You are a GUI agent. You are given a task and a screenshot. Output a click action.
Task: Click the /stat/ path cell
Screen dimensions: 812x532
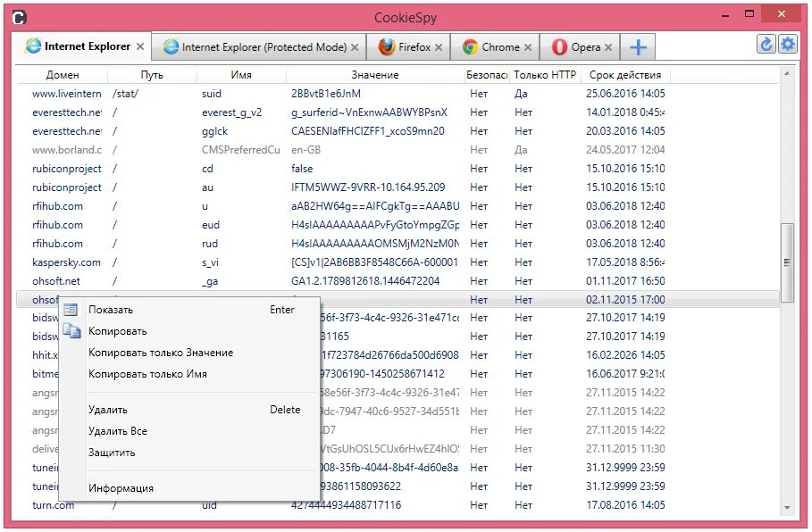(x=125, y=94)
